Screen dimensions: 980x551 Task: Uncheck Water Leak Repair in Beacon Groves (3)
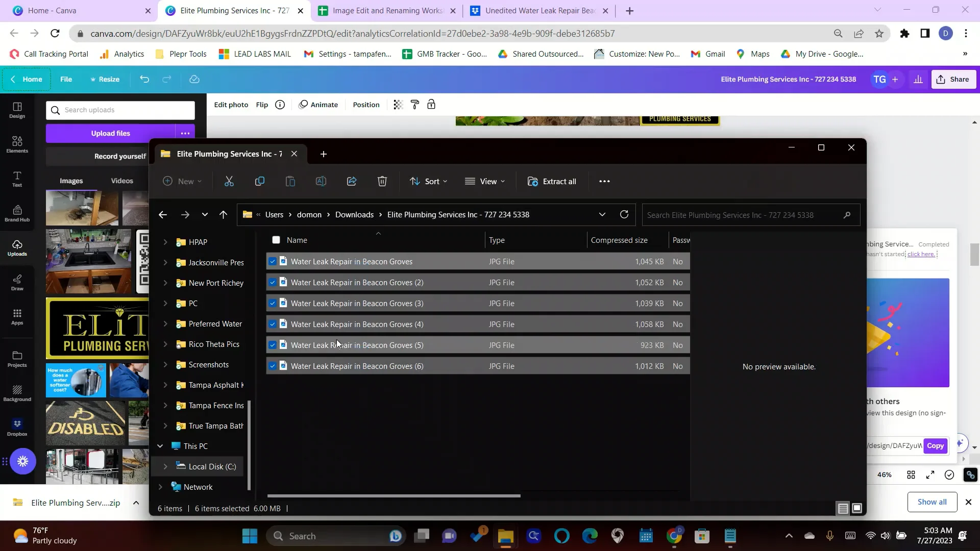point(273,303)
